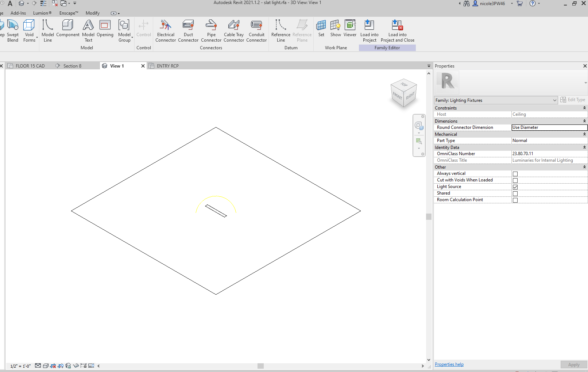Open the Add-Ins ribbon tab
The height and width of the screenshot is (372, 588).
coord(18,13)
